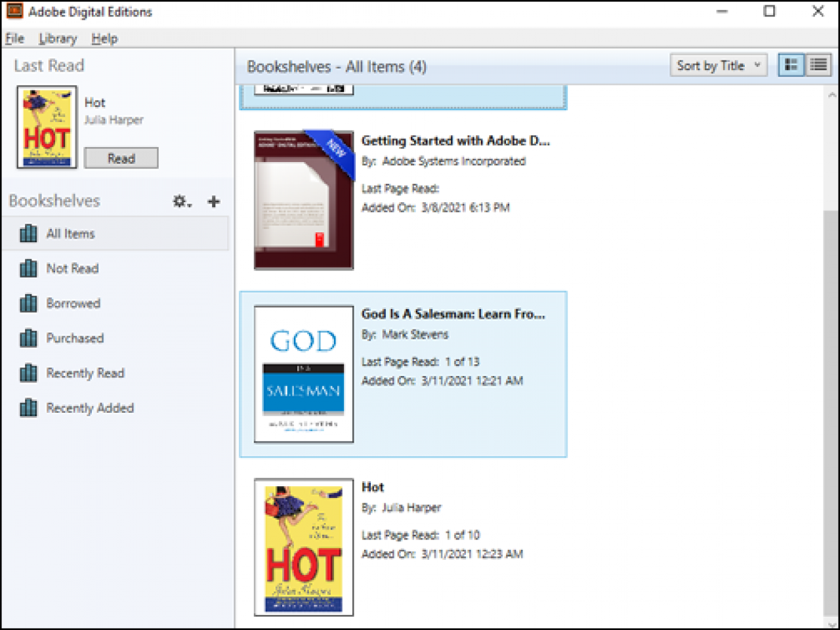Switch to list view
This screenshot has height=630, width=840.
click(x=818, y=65)
